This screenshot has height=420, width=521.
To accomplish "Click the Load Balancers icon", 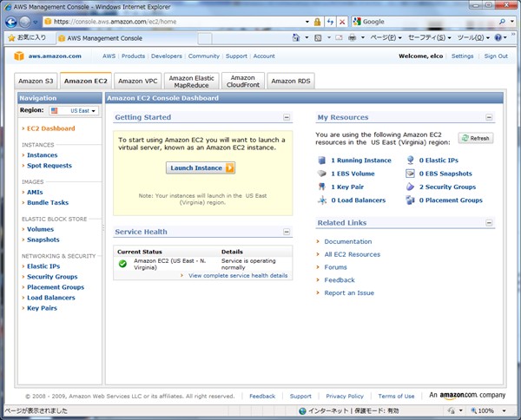I will [322, 200].
